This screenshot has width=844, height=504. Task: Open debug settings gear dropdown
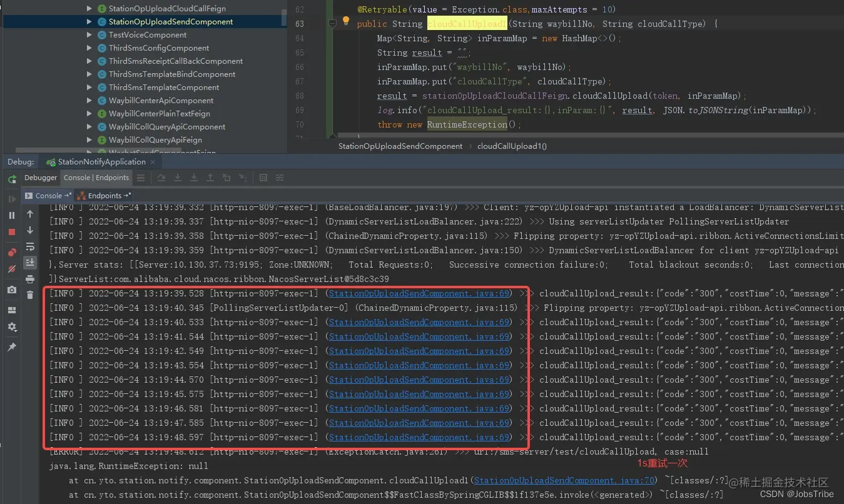pyautogui.click(x=12, y=327)
